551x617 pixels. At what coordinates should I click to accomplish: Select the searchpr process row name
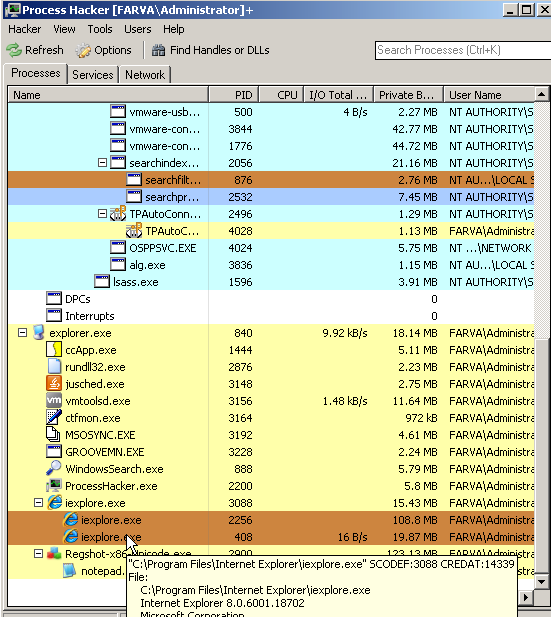coord(172,197)
